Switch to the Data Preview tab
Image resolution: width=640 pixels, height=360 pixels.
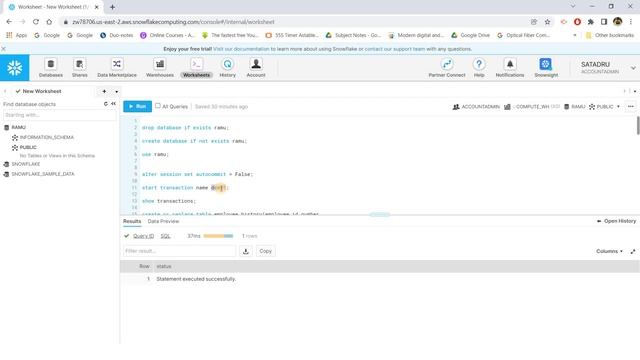pos(163,221)
